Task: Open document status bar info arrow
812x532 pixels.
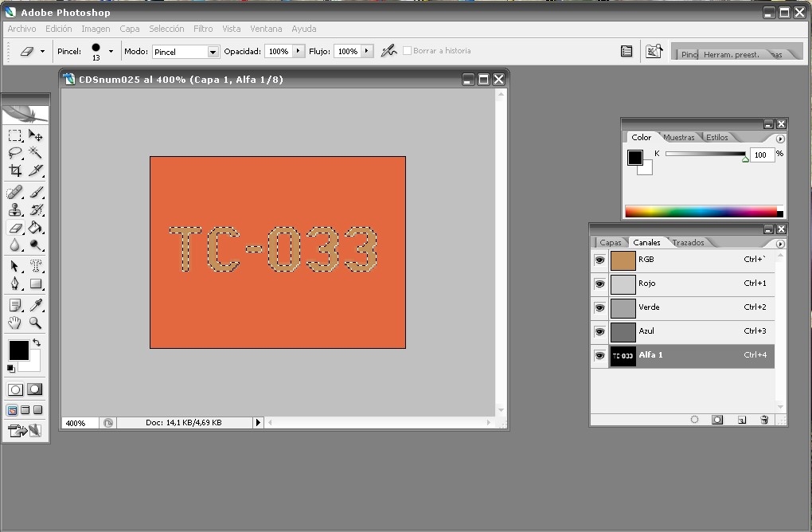Action: point(258,423)
